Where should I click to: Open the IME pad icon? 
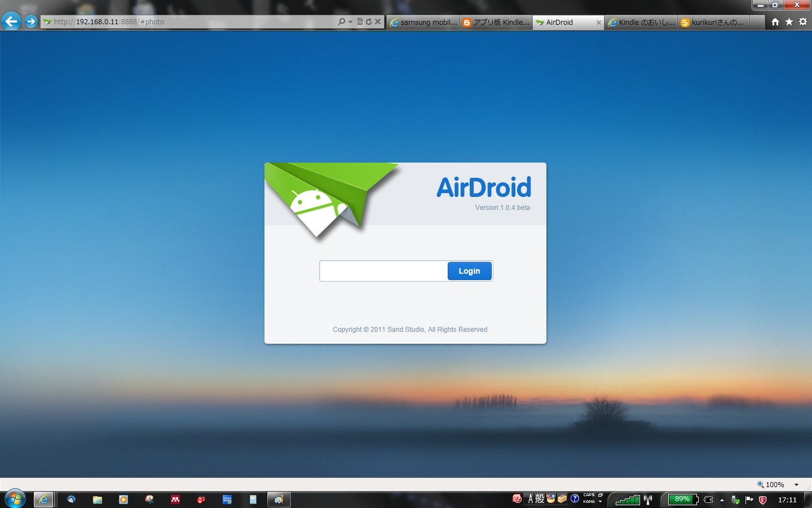click(551, 498)
